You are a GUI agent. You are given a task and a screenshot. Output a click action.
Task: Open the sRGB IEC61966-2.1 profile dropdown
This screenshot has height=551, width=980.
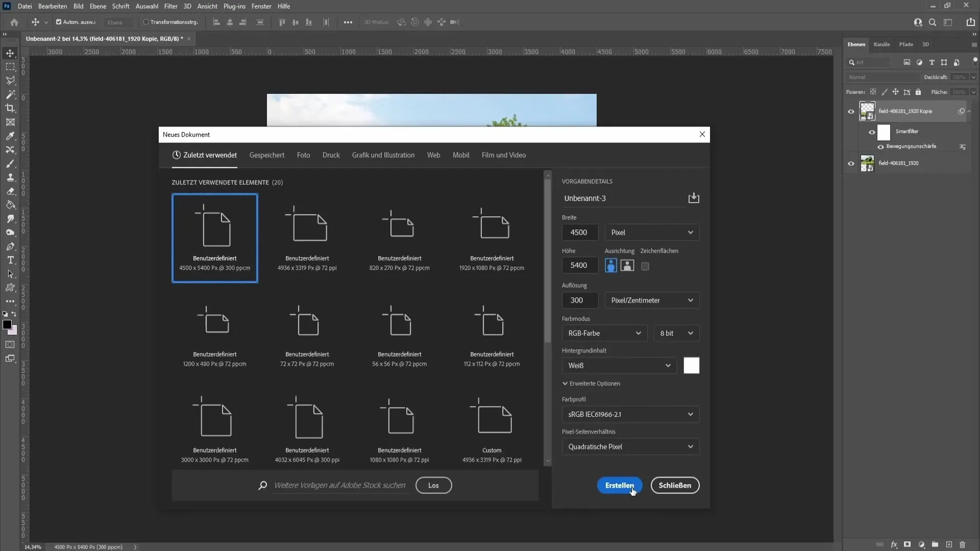coord(630,414)
